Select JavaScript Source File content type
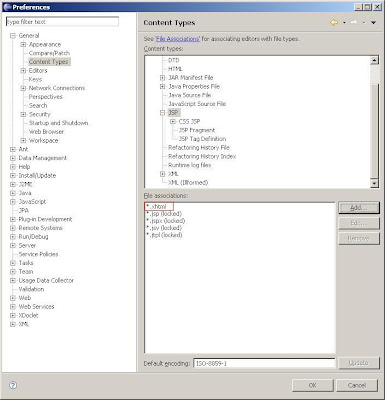The height and width of the screenshot is (400, 385). [197, 104]
